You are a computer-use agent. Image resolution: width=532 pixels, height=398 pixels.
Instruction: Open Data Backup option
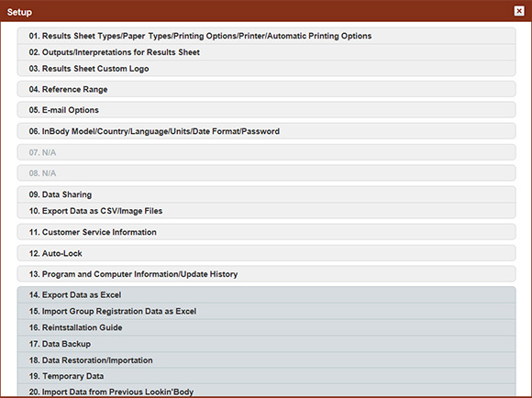266,344
